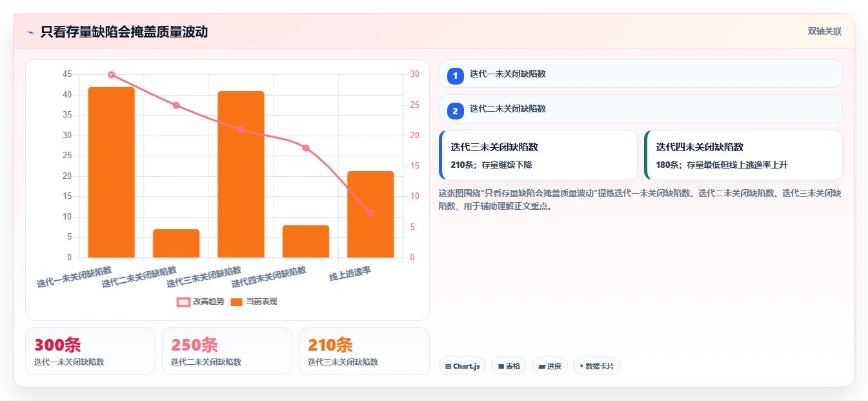The image size is (868, 401).
Task: Open the 进度 tag chip
Action: 550,366
